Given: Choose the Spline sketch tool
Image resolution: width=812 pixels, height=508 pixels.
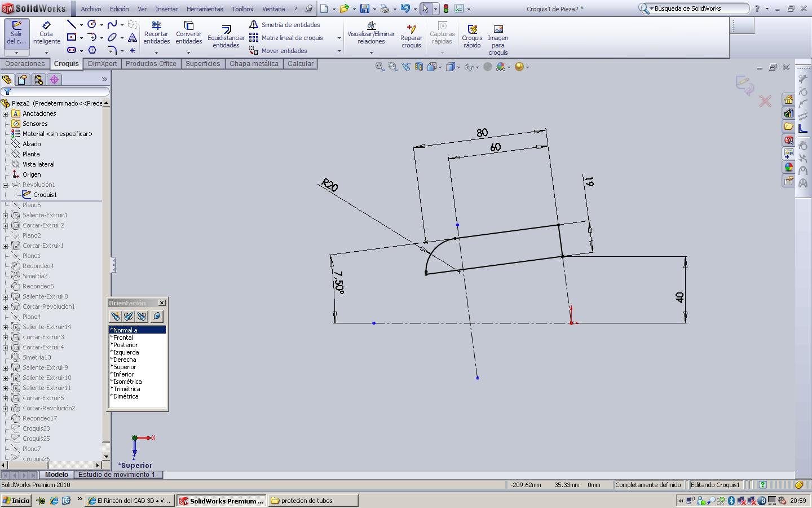Looking at the screenshot, I should [112, 24].
